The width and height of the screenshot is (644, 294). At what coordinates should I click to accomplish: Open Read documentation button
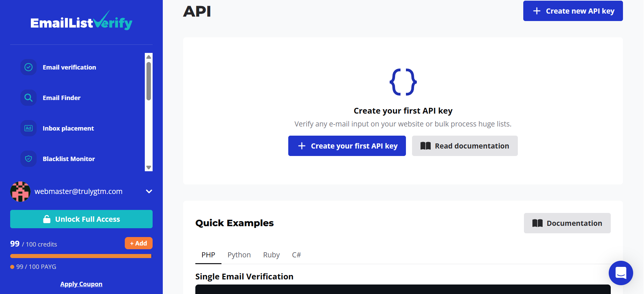tap(465, 146)
